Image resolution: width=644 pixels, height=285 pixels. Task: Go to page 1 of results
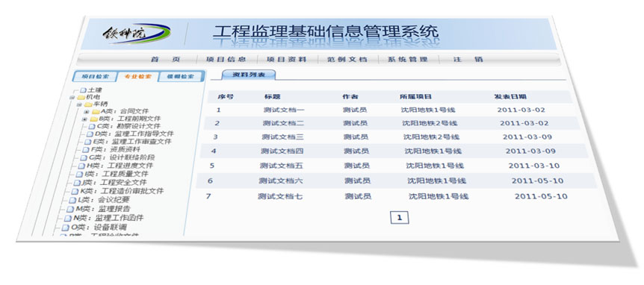click(400, 218)
